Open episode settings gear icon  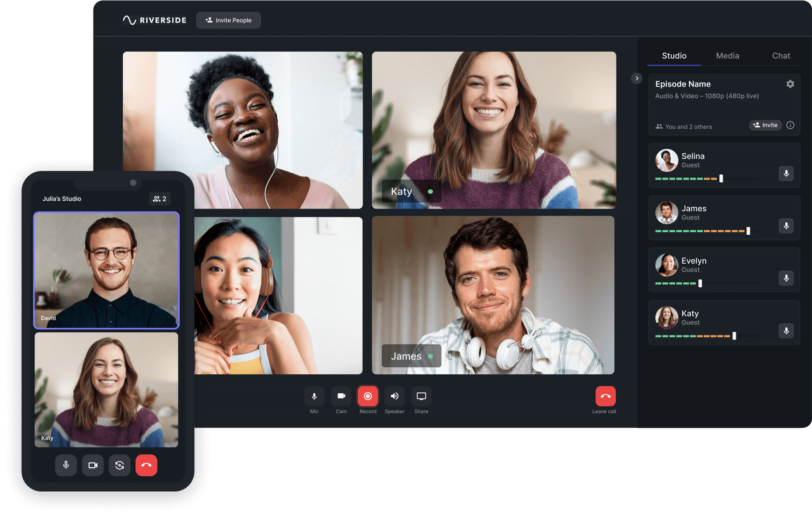point(790,84)
